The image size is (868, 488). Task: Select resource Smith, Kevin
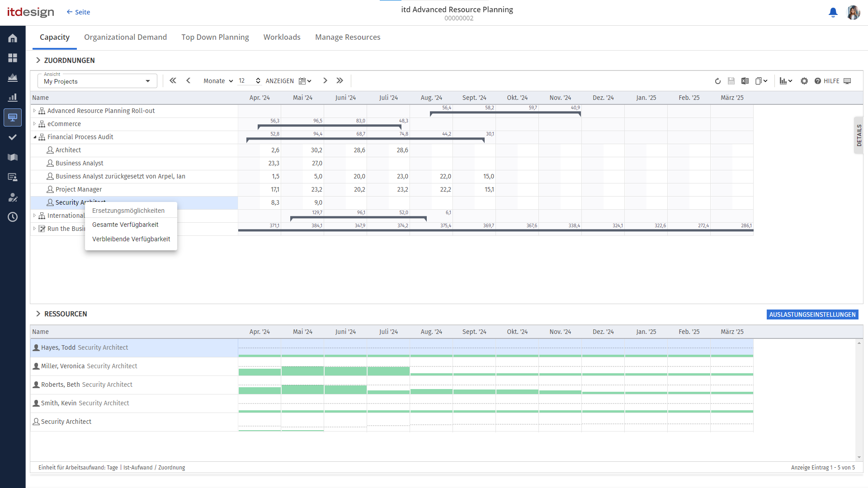pos(134,403)
